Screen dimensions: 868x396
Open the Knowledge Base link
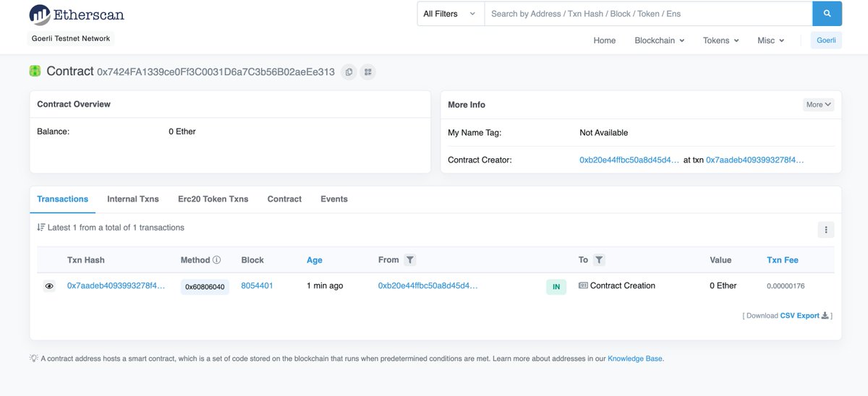(634, 358)
